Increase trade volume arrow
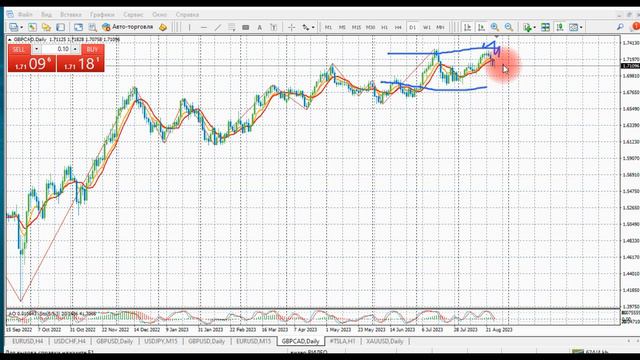This screenshot has width=640, height=360. [x=75, y=49]
